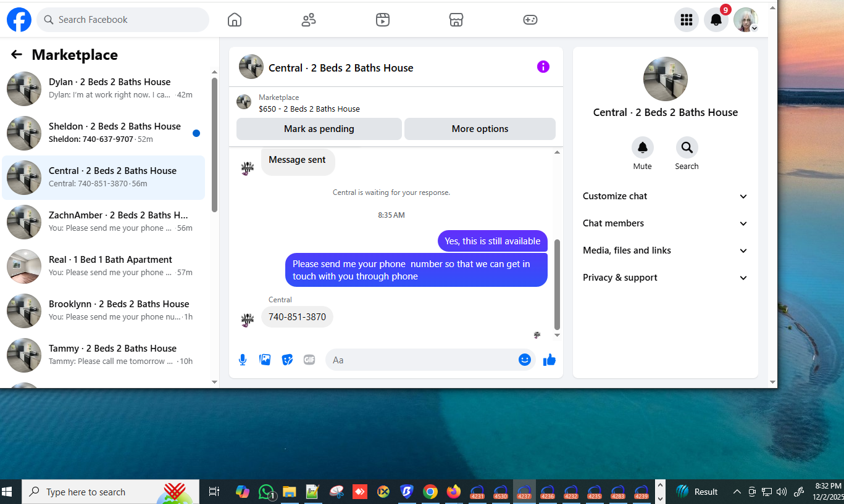Click the chat messages scrollbar
The image size is (844, 504).
557,284
